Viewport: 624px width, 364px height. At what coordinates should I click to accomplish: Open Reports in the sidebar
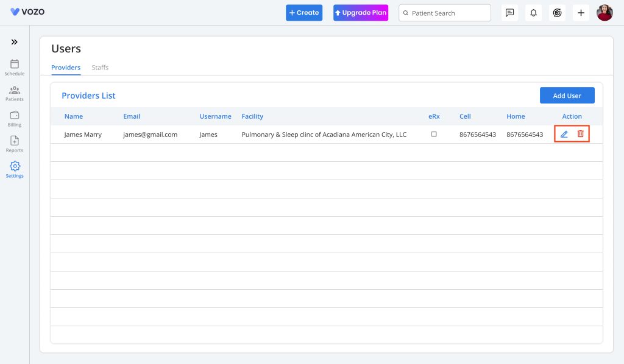(15, 144)
